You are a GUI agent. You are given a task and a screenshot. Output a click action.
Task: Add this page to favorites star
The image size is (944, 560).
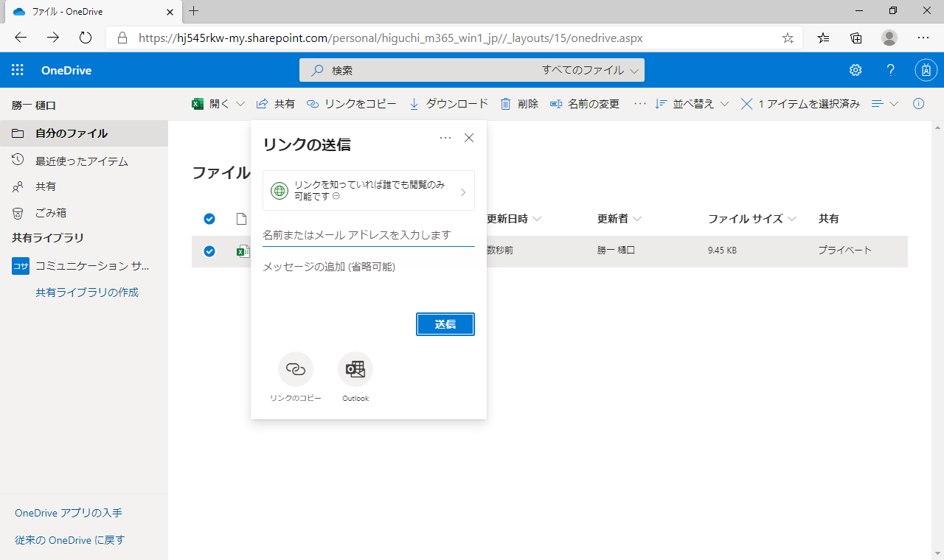pyautogui.click(x=788, y=38)
